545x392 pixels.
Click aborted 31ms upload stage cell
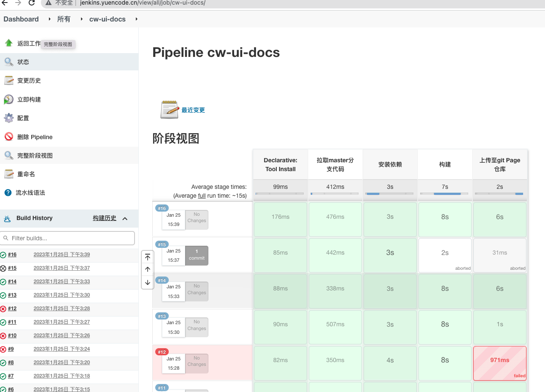(500, 255)
